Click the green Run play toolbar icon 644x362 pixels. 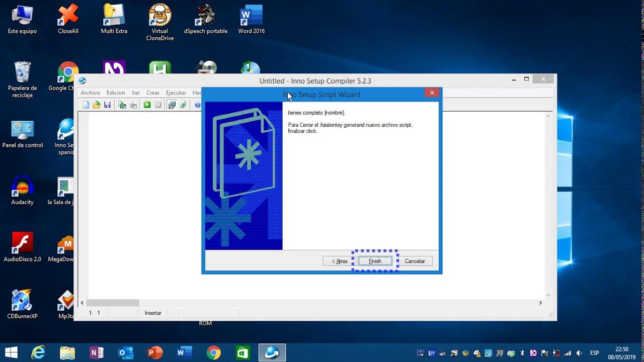coord(147,105)
